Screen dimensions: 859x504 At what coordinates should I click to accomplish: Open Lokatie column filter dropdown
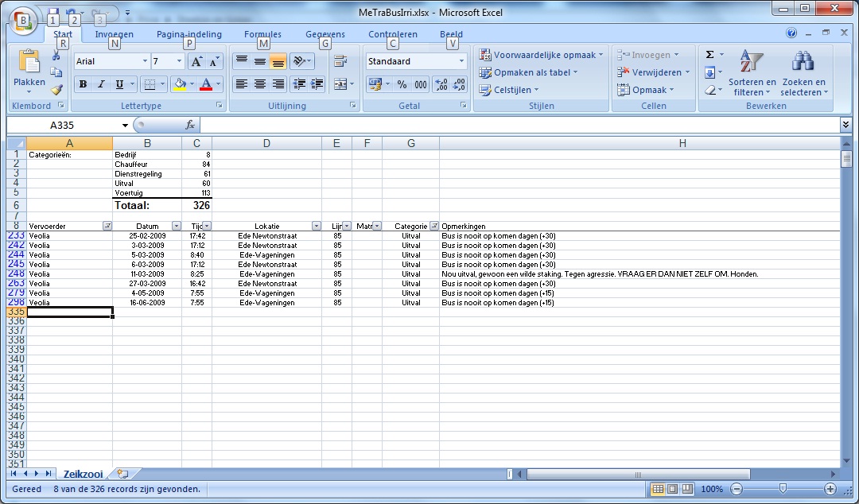[x=317, y=226]
